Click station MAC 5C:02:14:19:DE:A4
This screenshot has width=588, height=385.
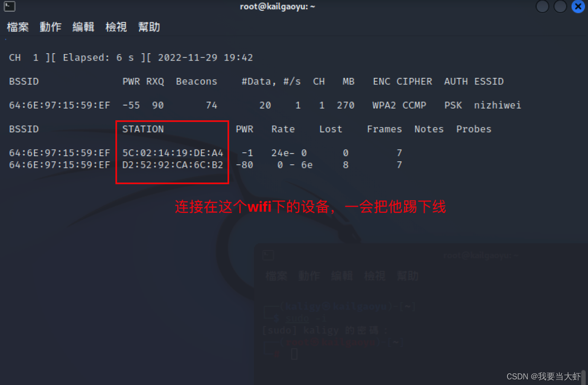173,153
